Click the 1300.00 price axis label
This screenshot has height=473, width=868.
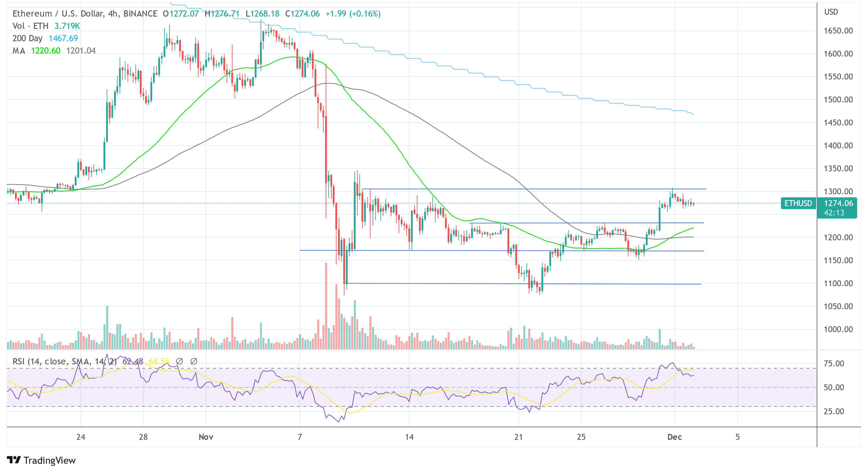838,191
